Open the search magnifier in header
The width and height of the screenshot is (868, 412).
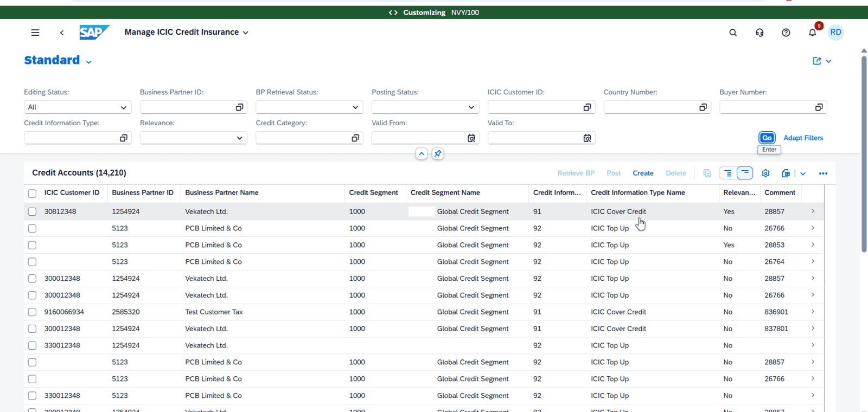(733, 33)
